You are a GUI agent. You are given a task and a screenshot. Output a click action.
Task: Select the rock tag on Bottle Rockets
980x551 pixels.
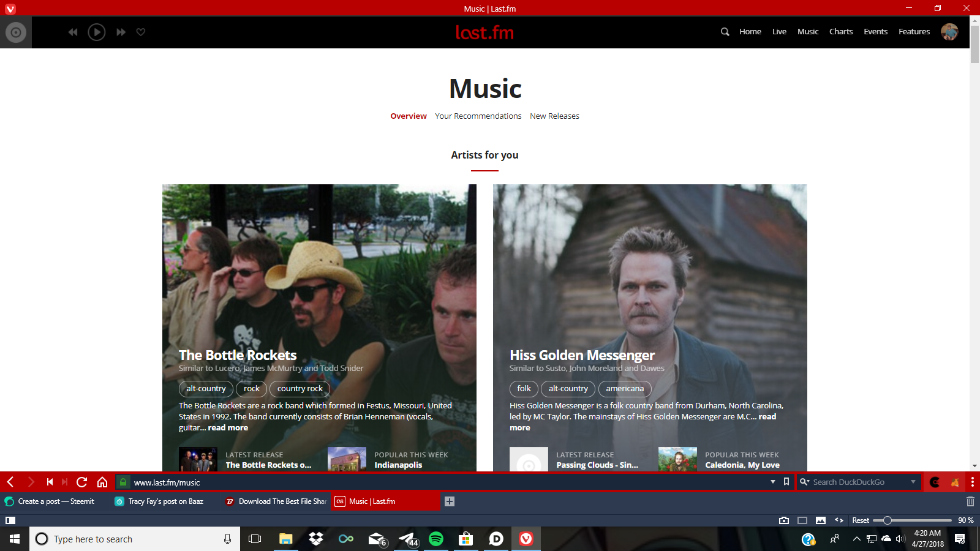point(252,389)
